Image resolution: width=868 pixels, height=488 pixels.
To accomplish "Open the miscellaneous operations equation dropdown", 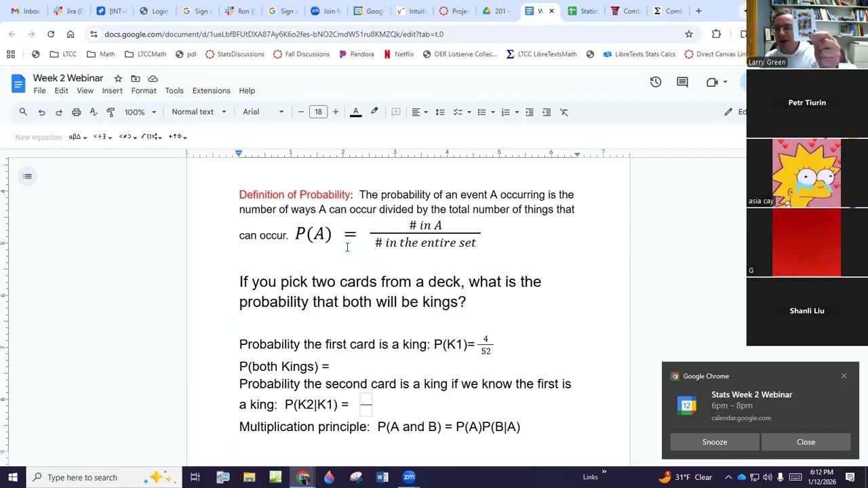I will pyautogui.click(x=102, y=137).
